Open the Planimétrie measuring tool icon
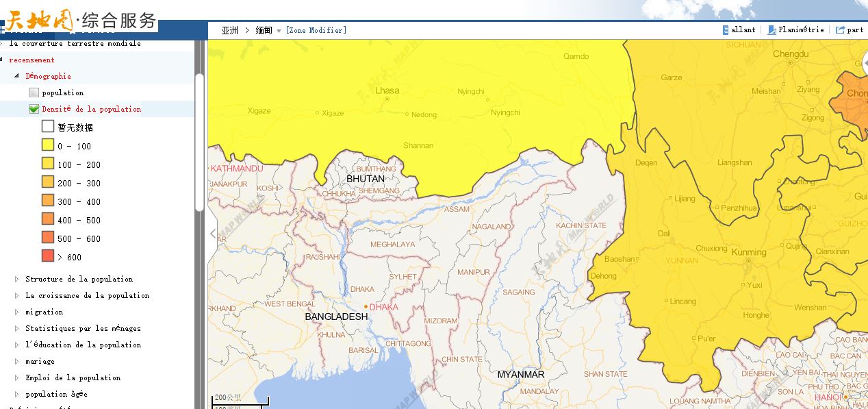Screen dimensions: 868x409 coord(771,30)
